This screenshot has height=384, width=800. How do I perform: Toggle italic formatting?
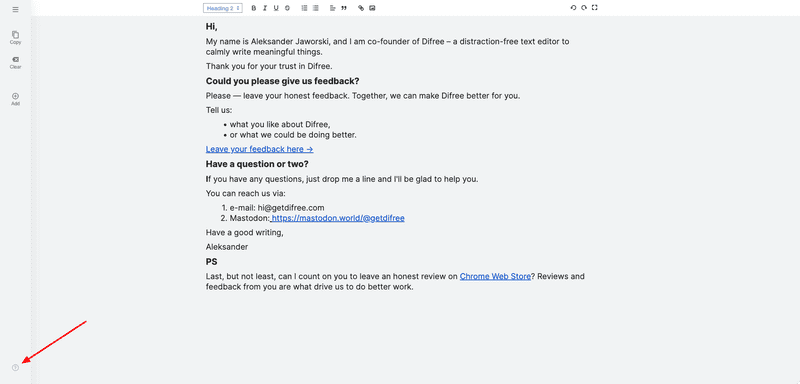265,8
